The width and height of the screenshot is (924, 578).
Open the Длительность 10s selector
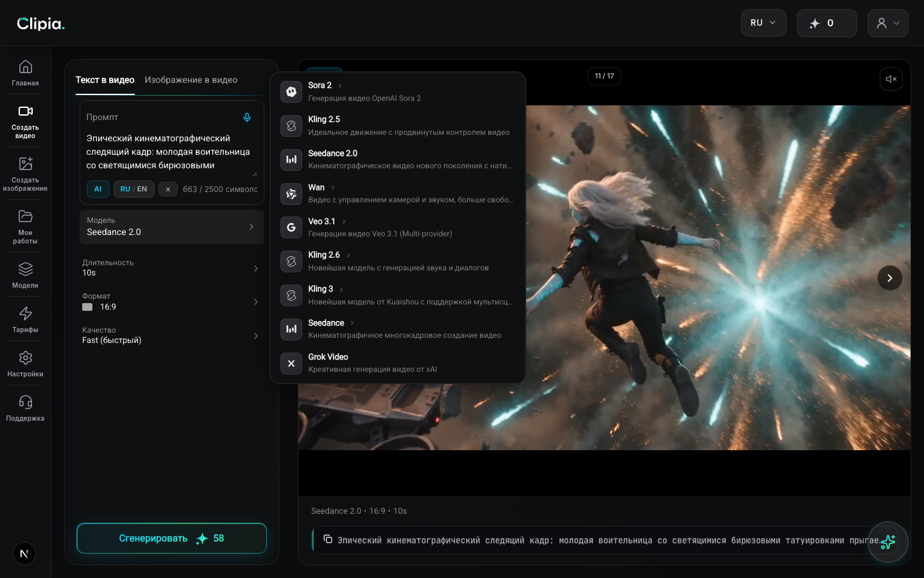pos(172,268)
